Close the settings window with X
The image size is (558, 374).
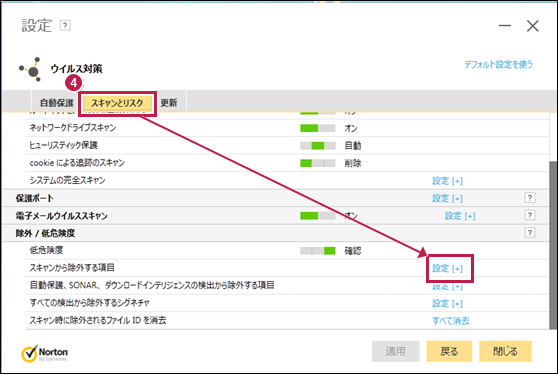(532, 26)
